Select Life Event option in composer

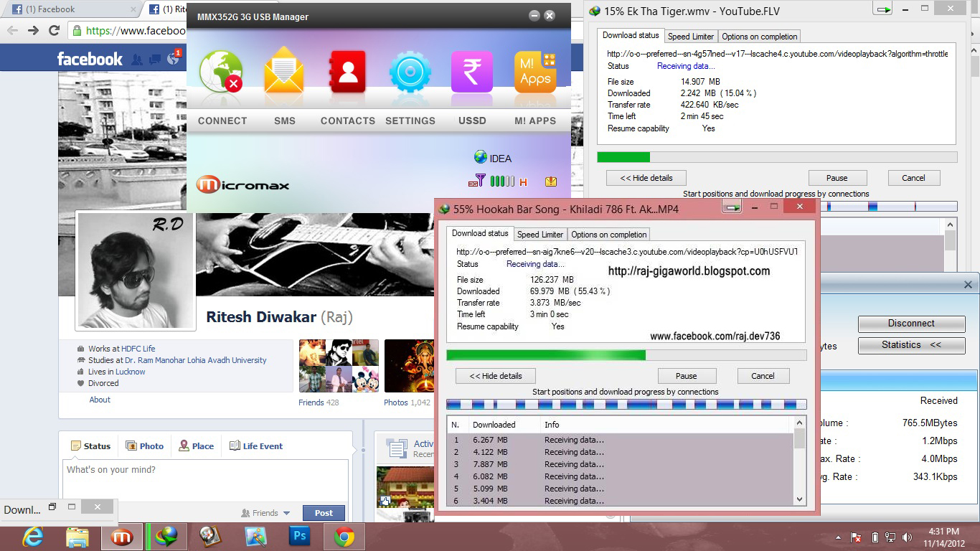(x=255, y=446)
